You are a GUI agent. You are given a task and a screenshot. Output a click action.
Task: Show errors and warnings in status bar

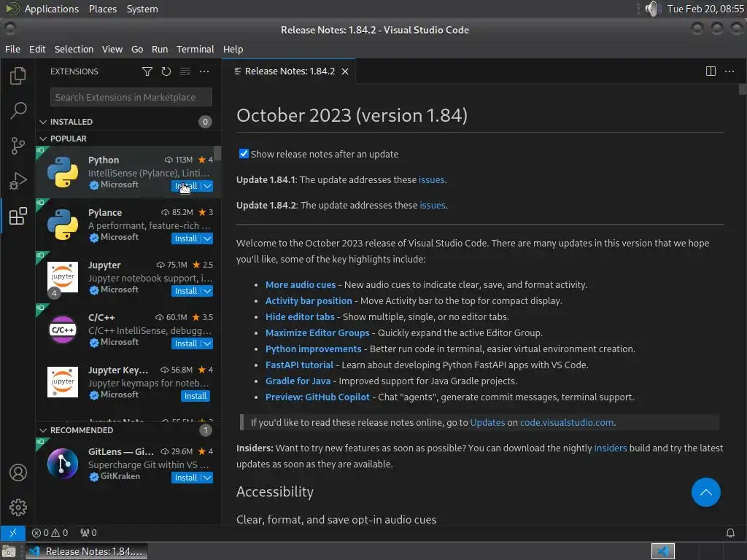tap(50, 533)
